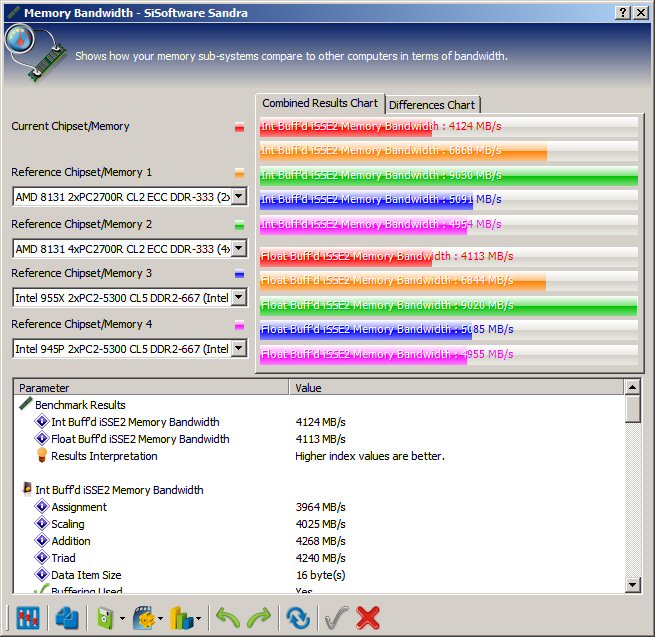Click the gear filmstrip engine icon

coord(144,617)
